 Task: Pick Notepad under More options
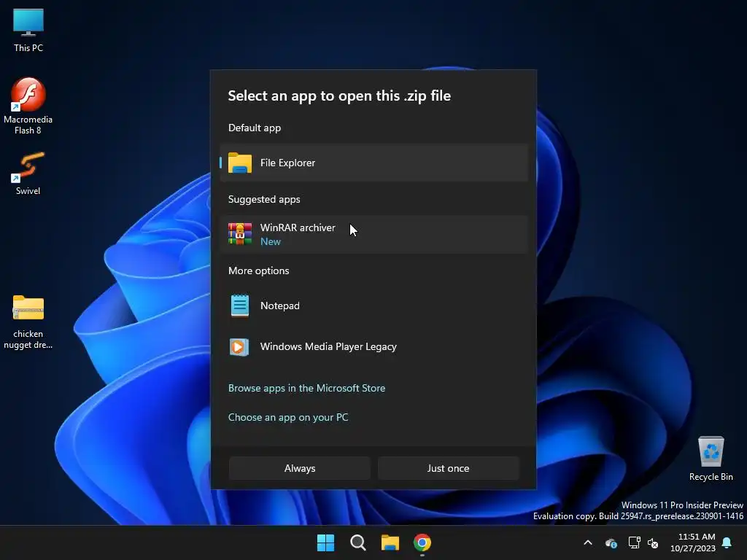click(x=374, y=306)
